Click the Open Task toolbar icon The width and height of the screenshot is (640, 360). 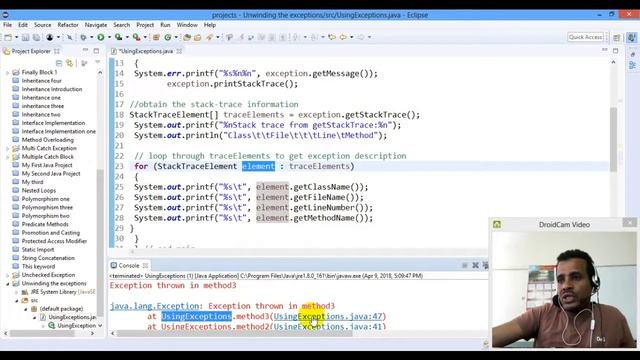(x=198, y=37)
